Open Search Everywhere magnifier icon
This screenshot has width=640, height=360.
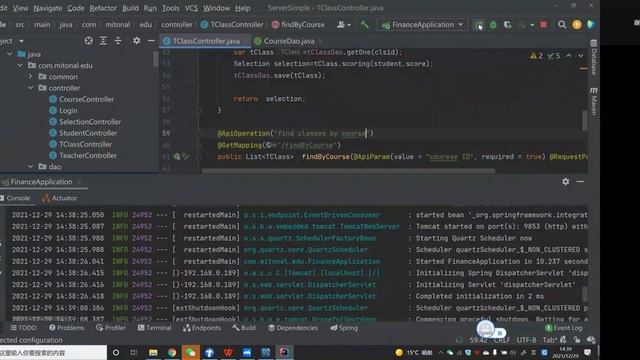(562, 25)
